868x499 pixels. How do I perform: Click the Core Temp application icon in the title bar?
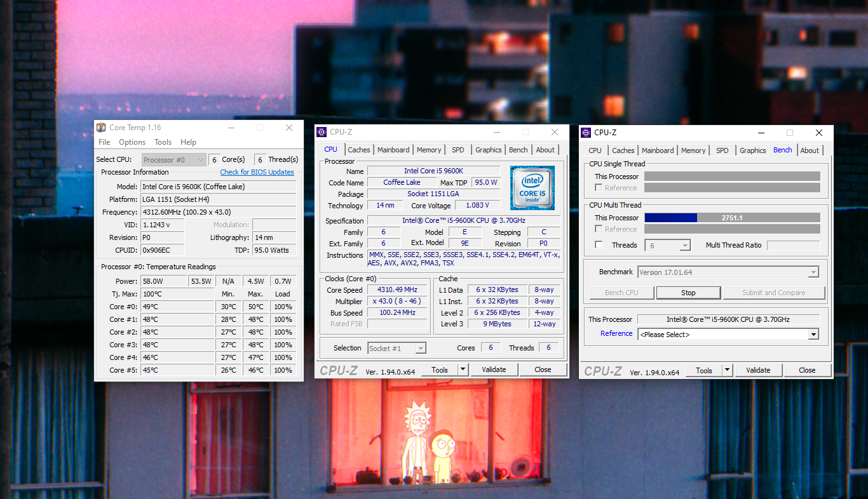coord(100,127)
